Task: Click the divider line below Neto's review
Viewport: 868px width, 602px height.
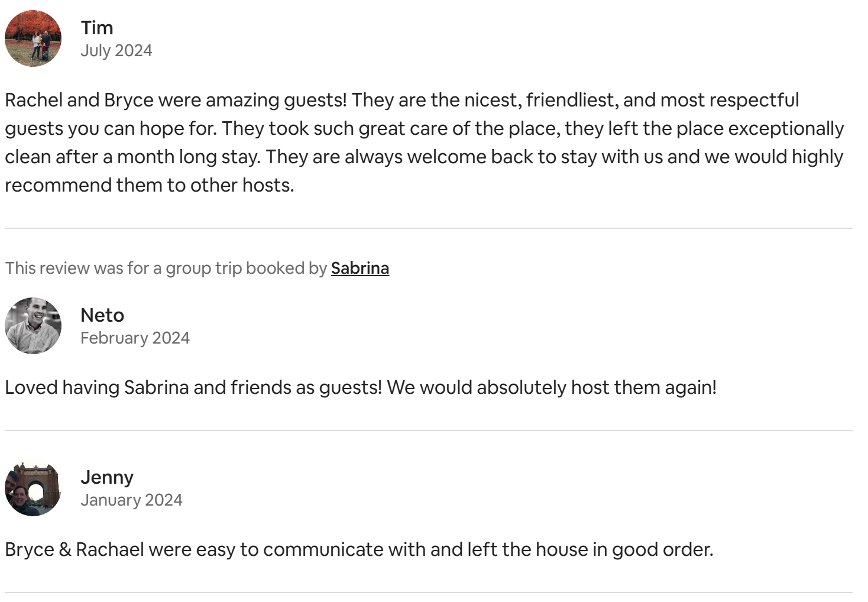Action: tap(429, 431)
